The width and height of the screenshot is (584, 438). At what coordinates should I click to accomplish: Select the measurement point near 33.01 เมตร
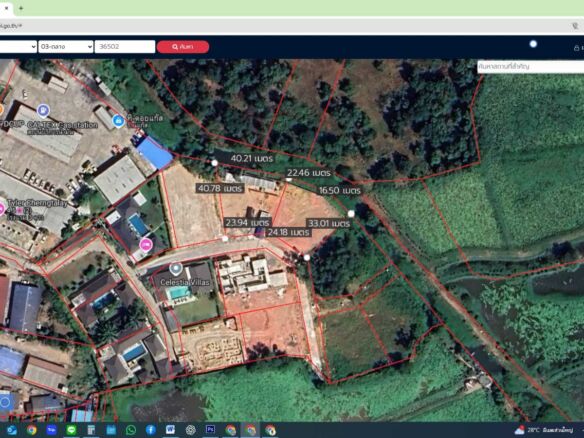click(x=351, y=213)
